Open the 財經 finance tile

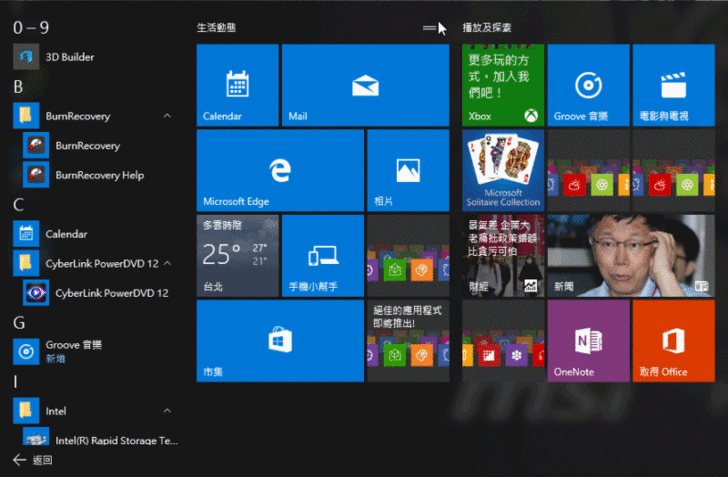click(x=503, y=255)
